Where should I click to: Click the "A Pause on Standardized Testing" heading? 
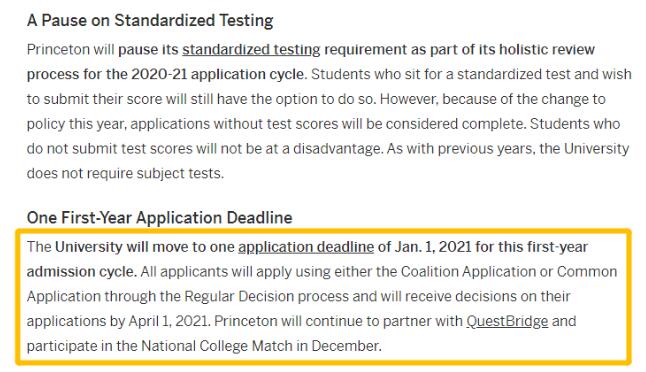150,20
